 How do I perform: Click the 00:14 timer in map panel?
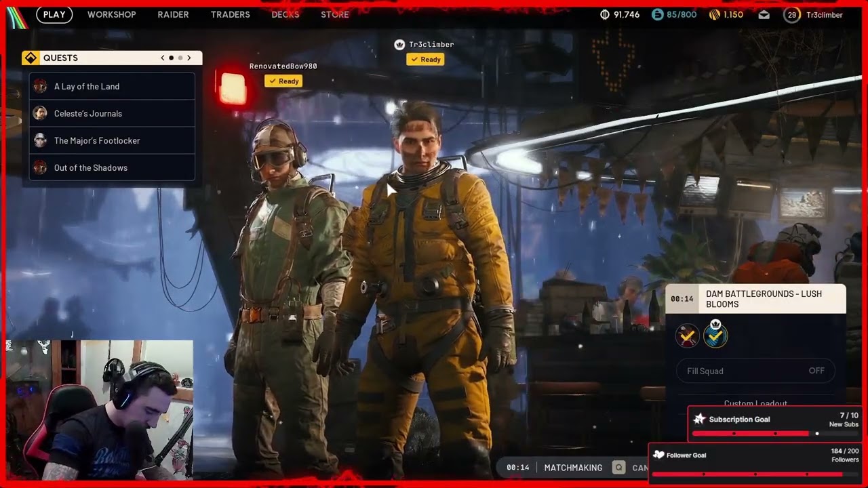click(682, 299)
